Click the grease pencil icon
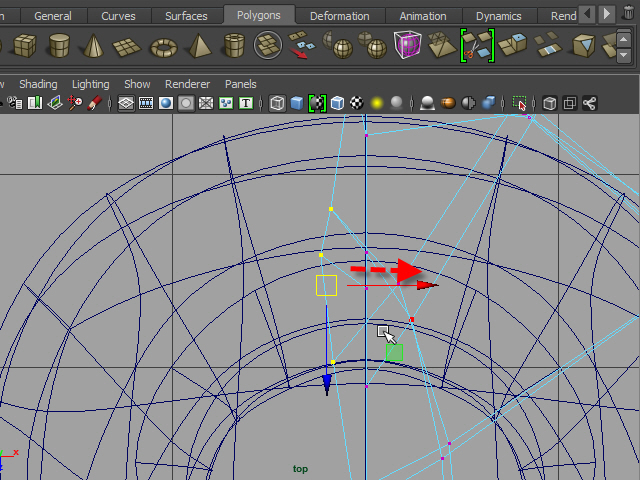 [x=94, y=103]
